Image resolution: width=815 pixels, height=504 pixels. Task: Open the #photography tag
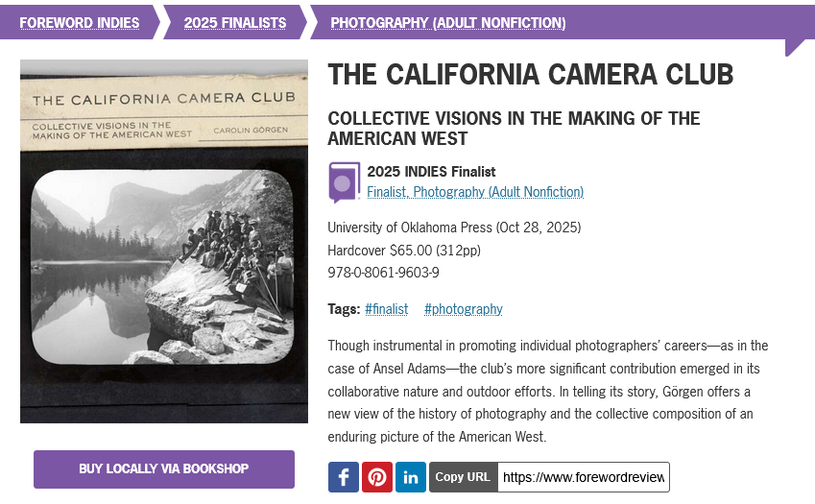click(x=463, y=309)
